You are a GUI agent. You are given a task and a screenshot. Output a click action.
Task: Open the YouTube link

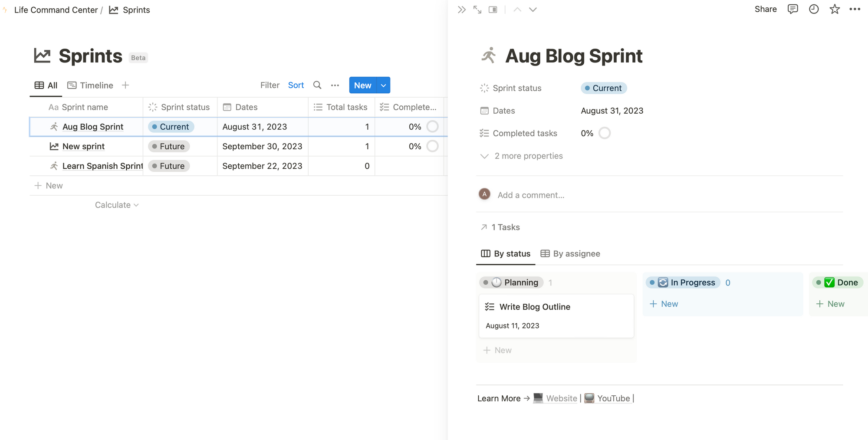(607, 398)
